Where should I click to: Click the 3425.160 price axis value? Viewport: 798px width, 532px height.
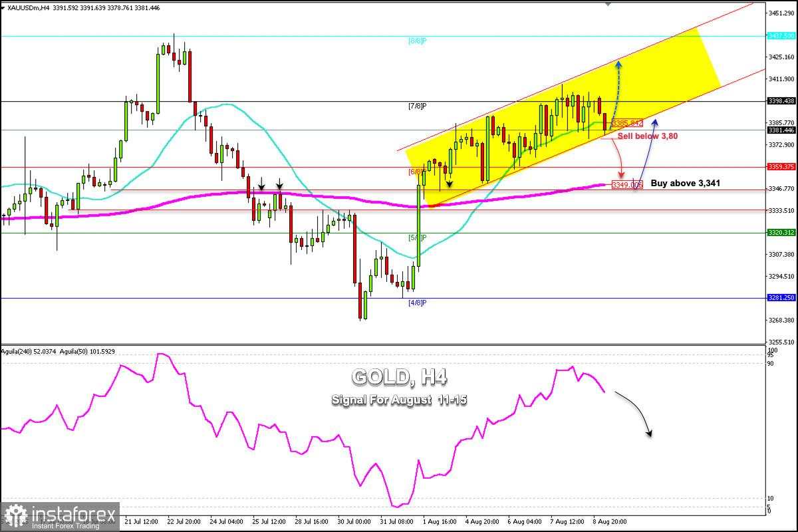(x=781, y=57)
